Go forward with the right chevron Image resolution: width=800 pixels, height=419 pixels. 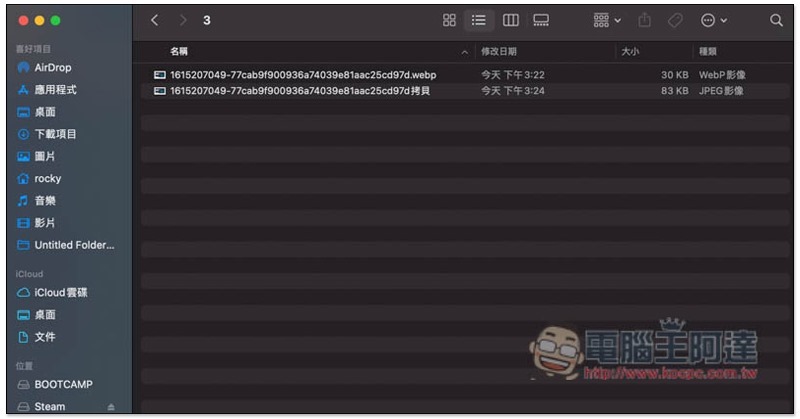183,20
